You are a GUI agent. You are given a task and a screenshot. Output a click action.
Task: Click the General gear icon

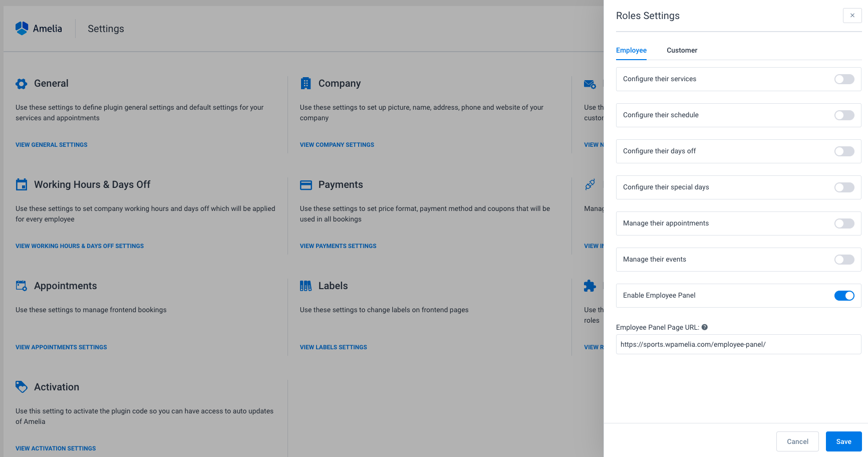[21, 84]
